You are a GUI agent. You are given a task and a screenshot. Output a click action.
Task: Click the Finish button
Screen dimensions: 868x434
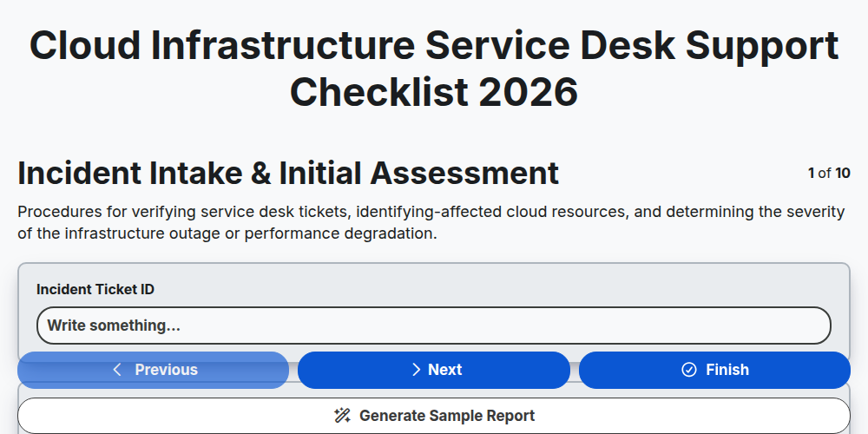tap(714, 370)
